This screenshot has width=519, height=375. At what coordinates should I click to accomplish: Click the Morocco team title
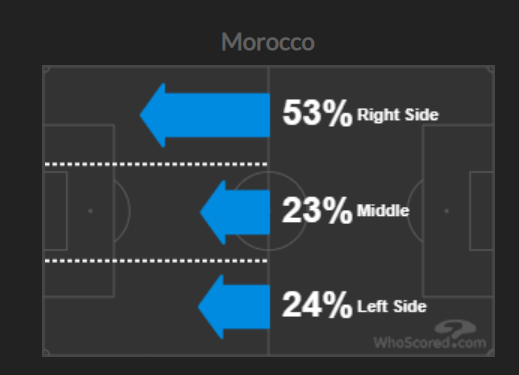[268, 42]
